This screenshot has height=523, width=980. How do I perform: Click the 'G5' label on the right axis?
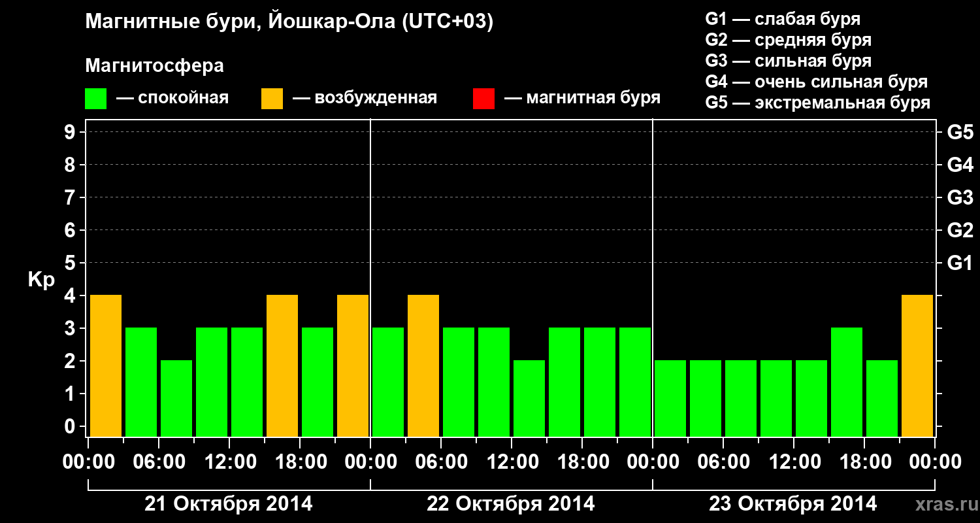[960, 132]
